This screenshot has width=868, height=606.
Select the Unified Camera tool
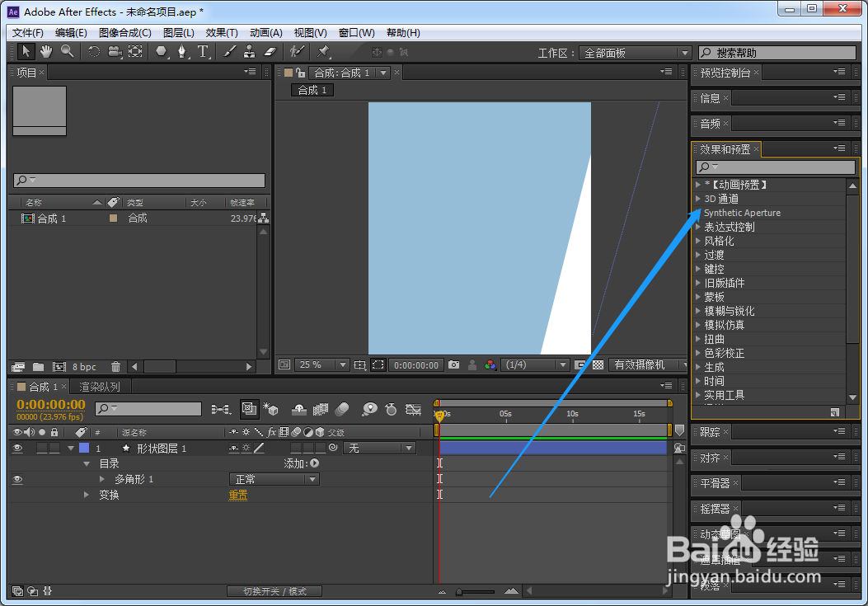tap(115, 52)
